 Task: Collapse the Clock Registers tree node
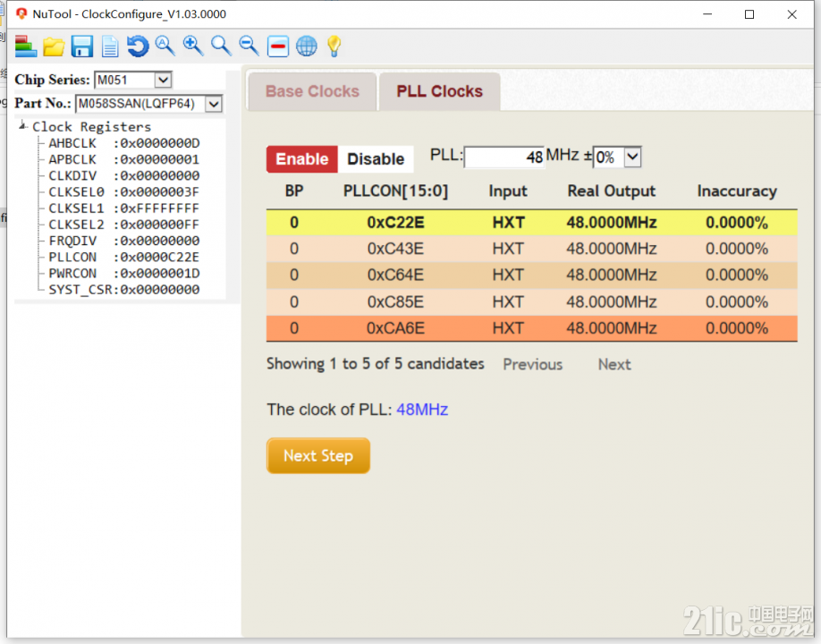click(22, 125)
